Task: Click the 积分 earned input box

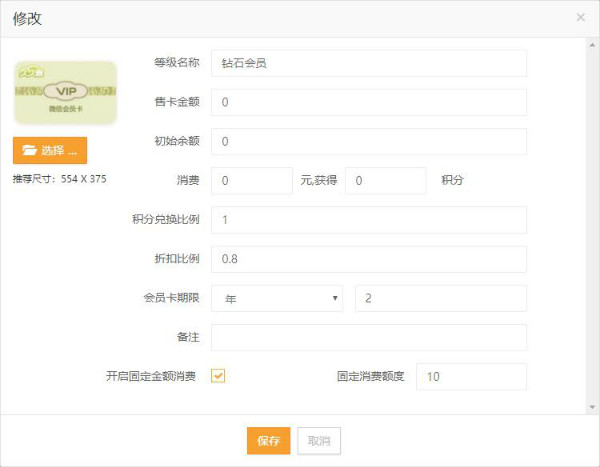Action: pyautogui.click(x=385, y=181)
